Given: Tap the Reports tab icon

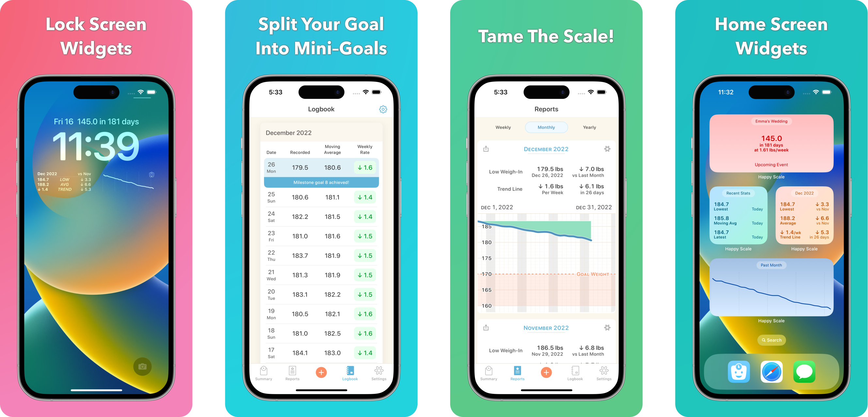Looking at the screenshot, I should pos(517,371).
